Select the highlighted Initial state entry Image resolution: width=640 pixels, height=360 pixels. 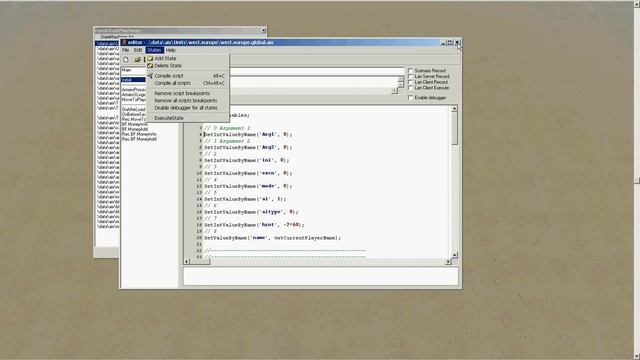(133, 80)
